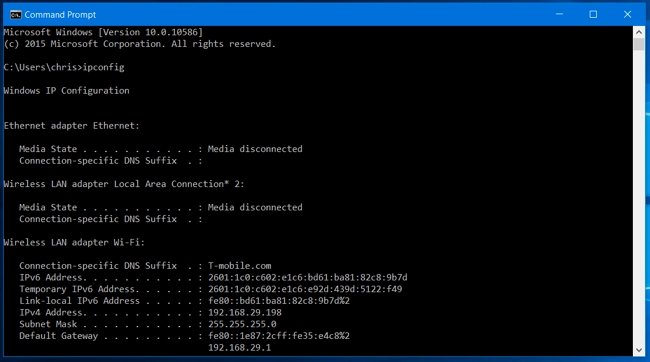Viewport: 650px width, 362px height.
Task: Click the scrollbar down arrow
Action: coord(638,350)
